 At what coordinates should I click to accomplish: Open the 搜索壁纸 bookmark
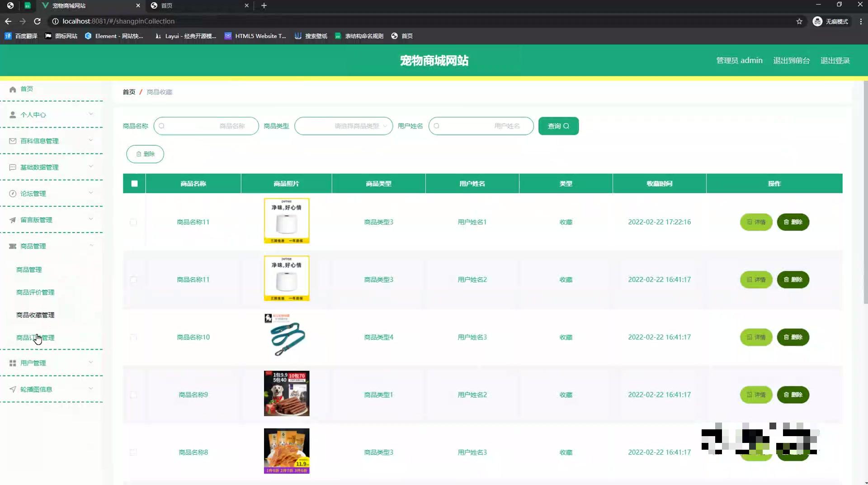[x=311, y=36]
